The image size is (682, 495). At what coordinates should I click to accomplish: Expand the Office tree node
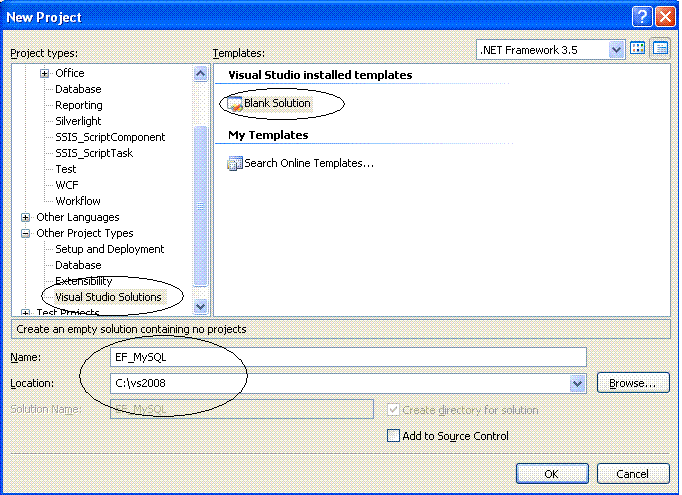[x=44, y=73]
